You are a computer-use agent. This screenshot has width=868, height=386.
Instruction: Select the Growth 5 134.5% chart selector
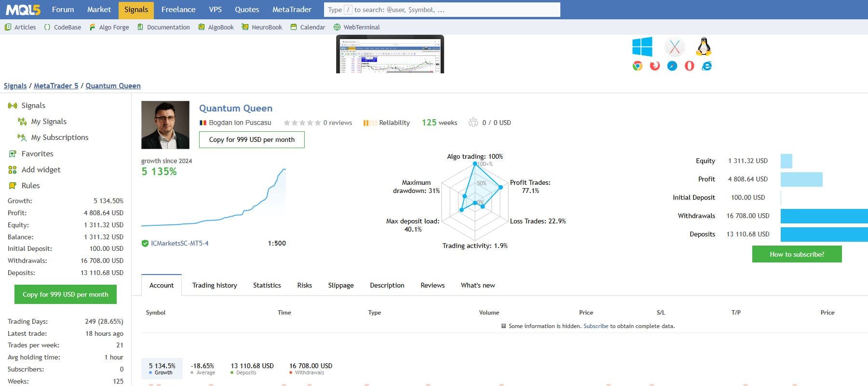pos(162,369)
